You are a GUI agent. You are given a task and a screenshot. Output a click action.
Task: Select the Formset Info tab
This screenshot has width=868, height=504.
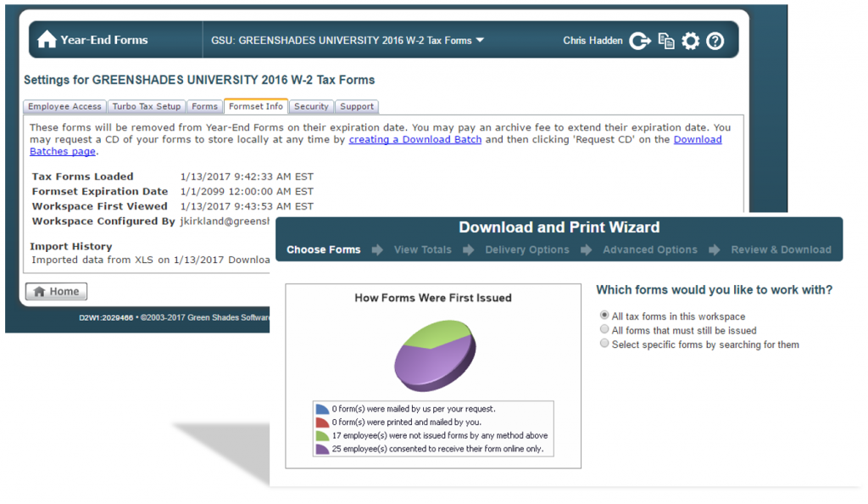256,106
